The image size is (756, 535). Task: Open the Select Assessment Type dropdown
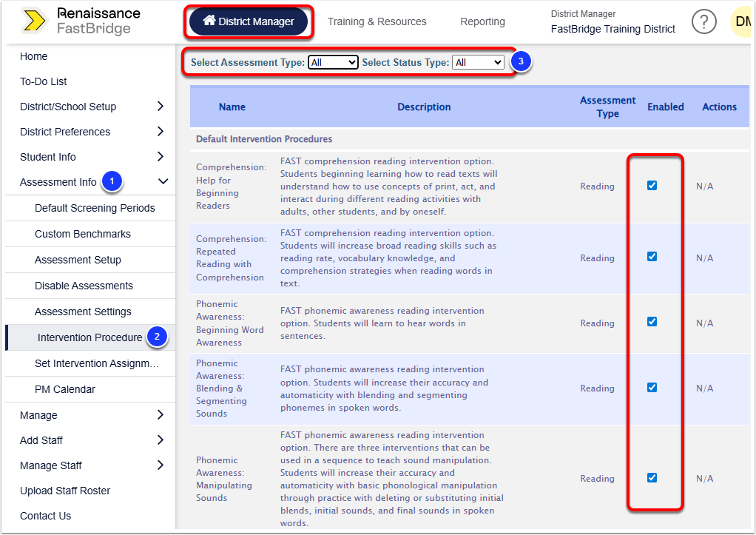tap(333, 62)
